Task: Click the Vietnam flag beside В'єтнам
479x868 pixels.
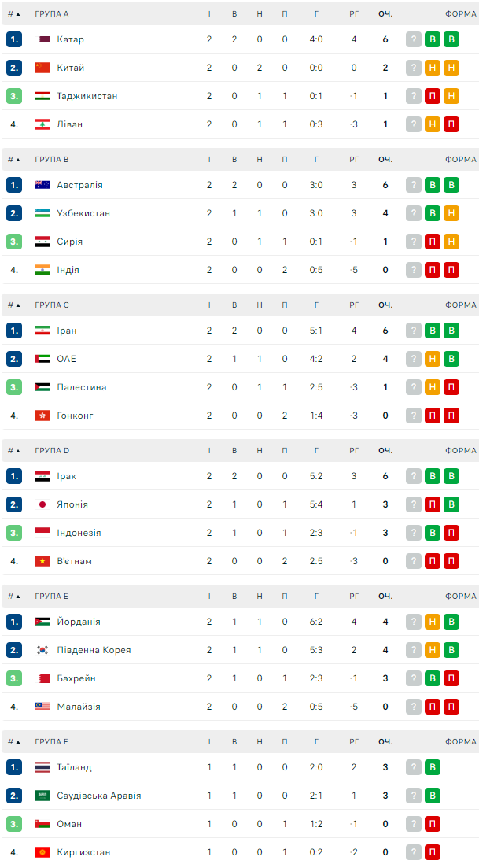Action: coord(42,561)
